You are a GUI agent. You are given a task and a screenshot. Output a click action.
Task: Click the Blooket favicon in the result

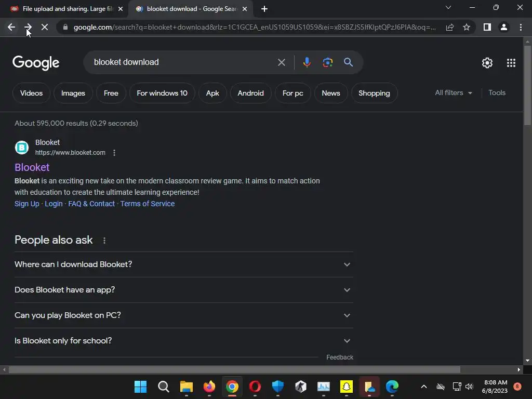[22, 148]
